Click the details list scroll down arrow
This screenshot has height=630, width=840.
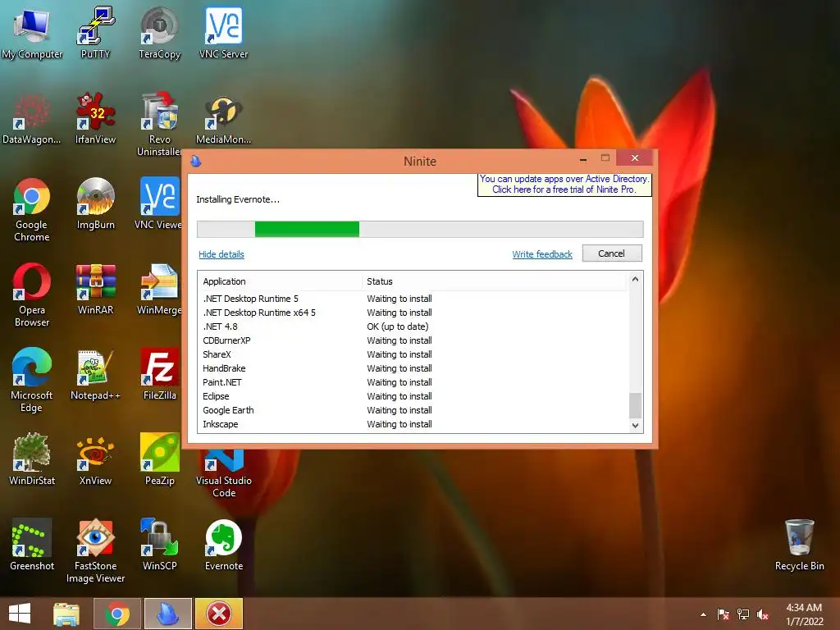click(635, 426)
